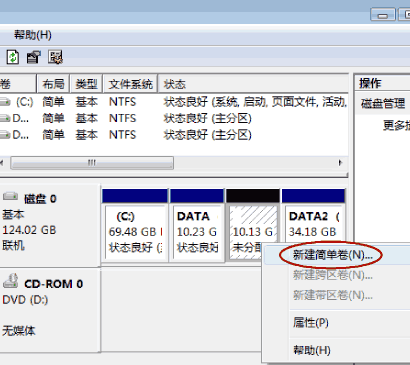The image size is (410, 365).
Task: Click the 124.02 GB disk size text
Action: pos(29,230)
